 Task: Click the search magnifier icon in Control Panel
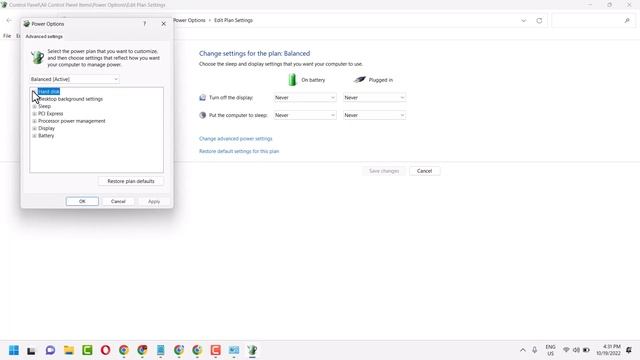pos(627,20)
